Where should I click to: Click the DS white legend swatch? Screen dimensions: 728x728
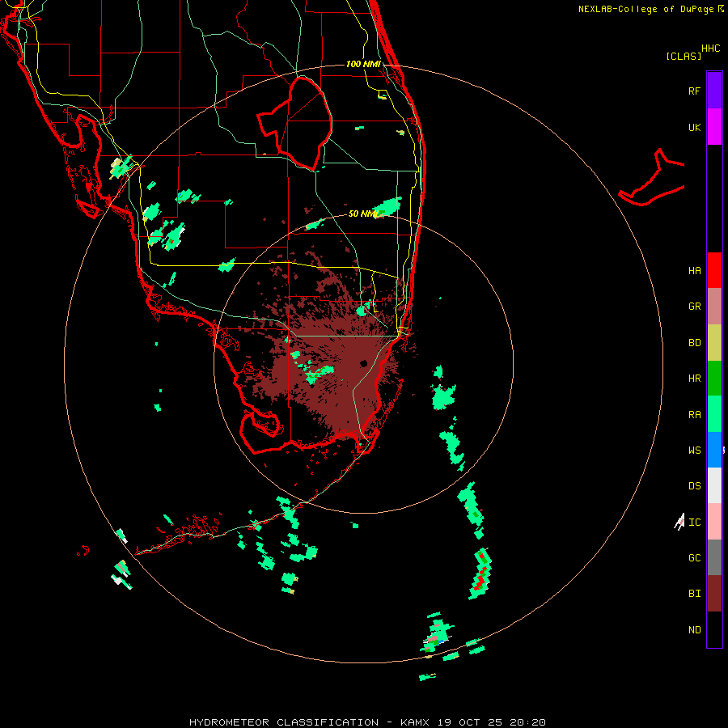(x=714, y=485)
